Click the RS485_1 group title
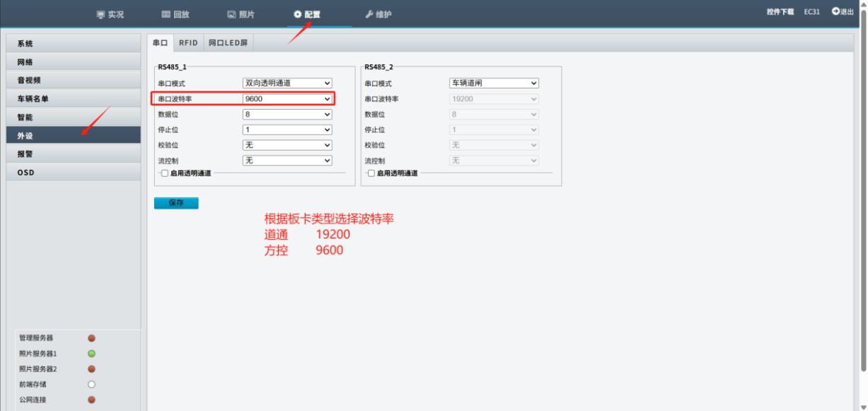Image resolution: width=868 pixels, height=411 pixels. [172, 67]
